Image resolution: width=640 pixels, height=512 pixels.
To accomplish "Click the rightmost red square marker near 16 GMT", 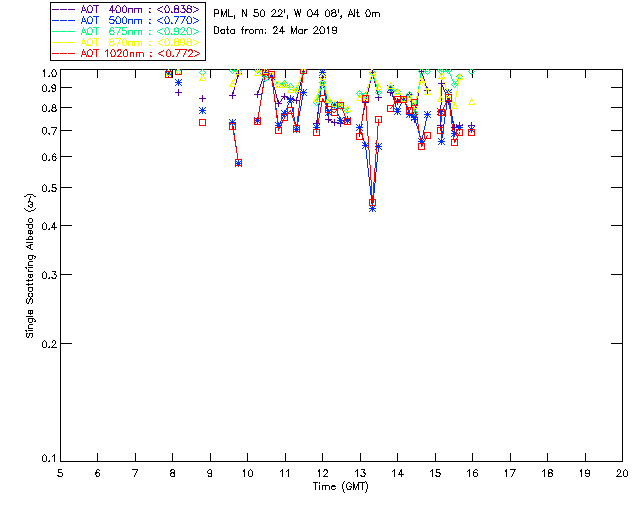I will [x=471, y=131].
